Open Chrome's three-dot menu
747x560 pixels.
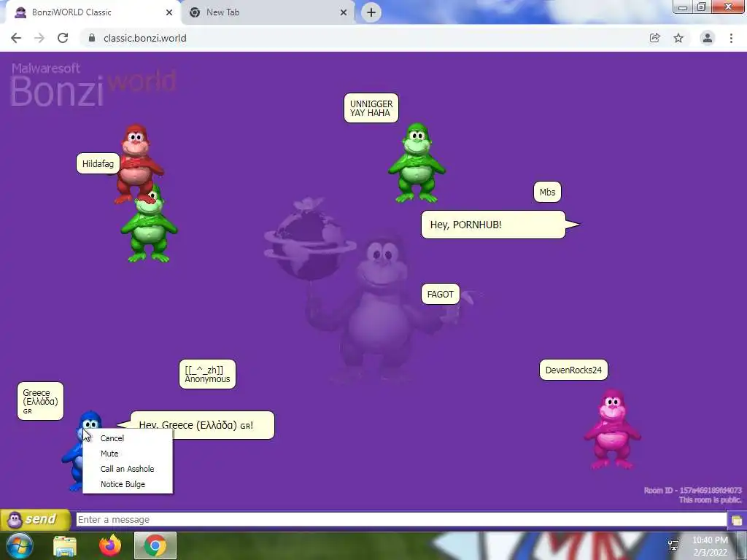(731, 38)
